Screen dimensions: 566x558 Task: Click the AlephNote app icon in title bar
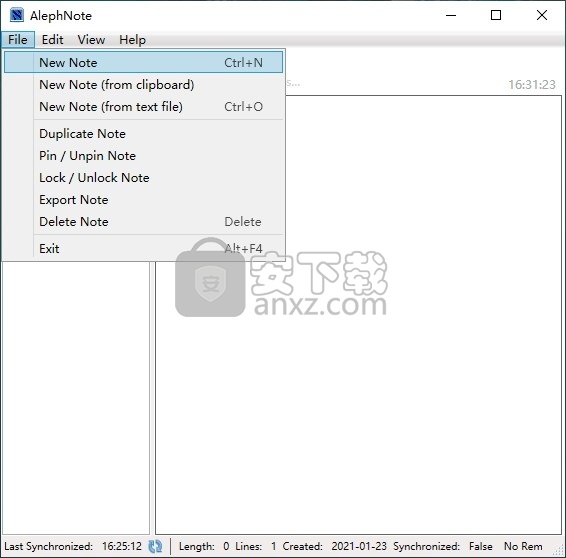coord(17,15)
